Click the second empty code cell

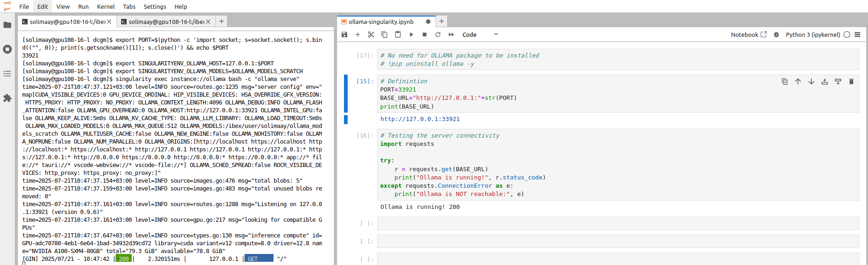[x=618, y=241]
